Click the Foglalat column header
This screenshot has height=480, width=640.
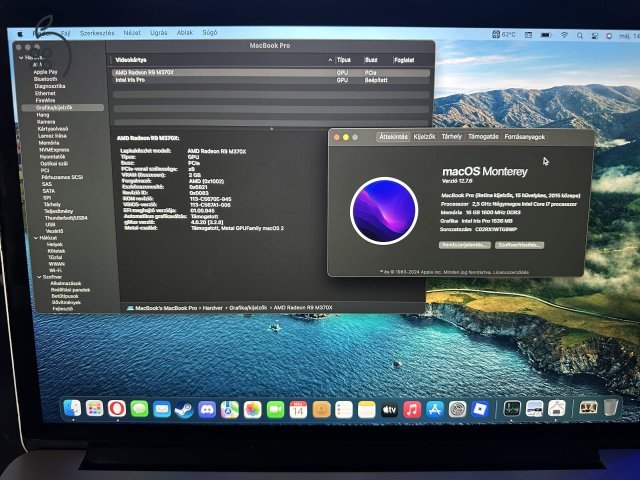(404, 60)
